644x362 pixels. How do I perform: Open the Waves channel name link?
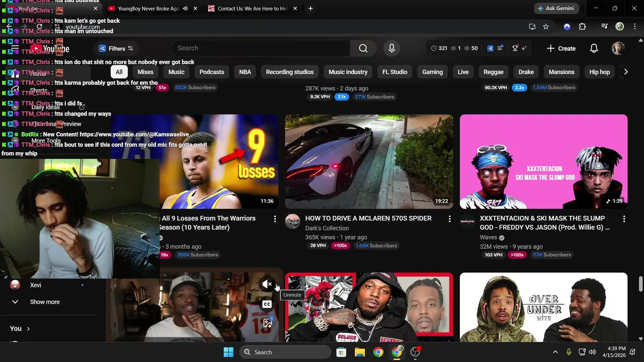click(489, 237)
